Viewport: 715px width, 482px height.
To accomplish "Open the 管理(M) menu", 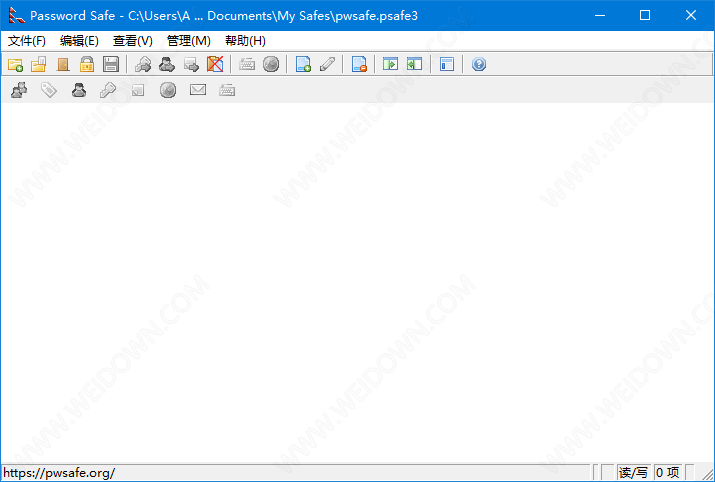I will pyautogui.click(x=189, y=40).
